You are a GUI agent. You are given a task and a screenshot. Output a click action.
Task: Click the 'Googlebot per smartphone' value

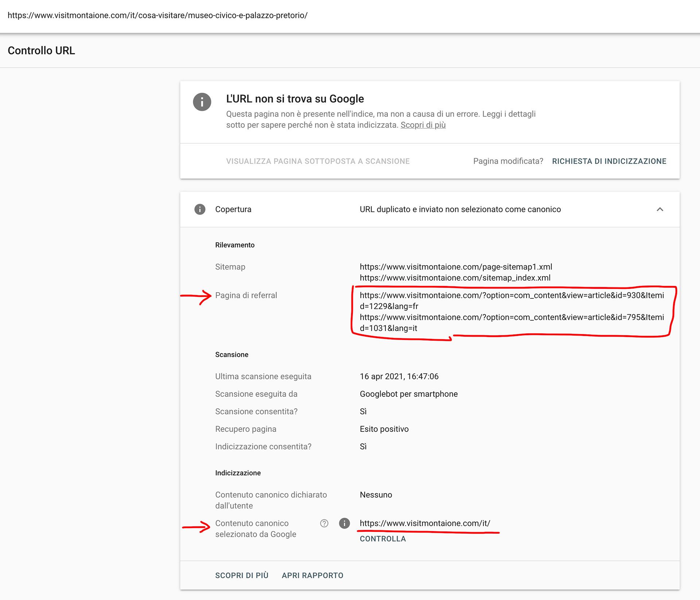tap(409, 394)
